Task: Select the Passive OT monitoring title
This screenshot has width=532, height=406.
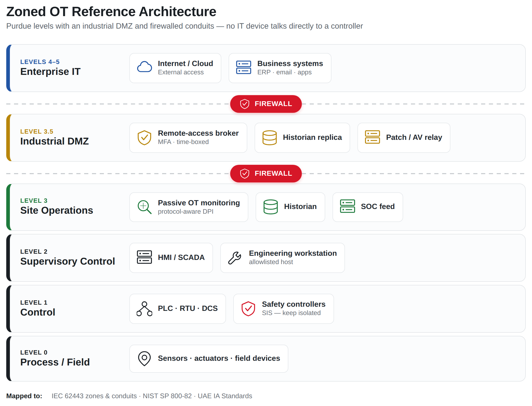Action: 199,203
